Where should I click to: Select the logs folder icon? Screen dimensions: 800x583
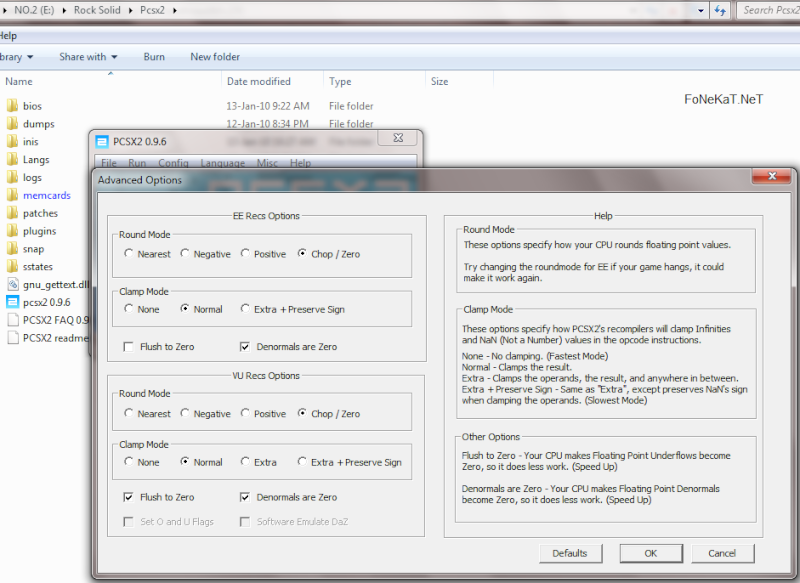(x=13, y=177)
